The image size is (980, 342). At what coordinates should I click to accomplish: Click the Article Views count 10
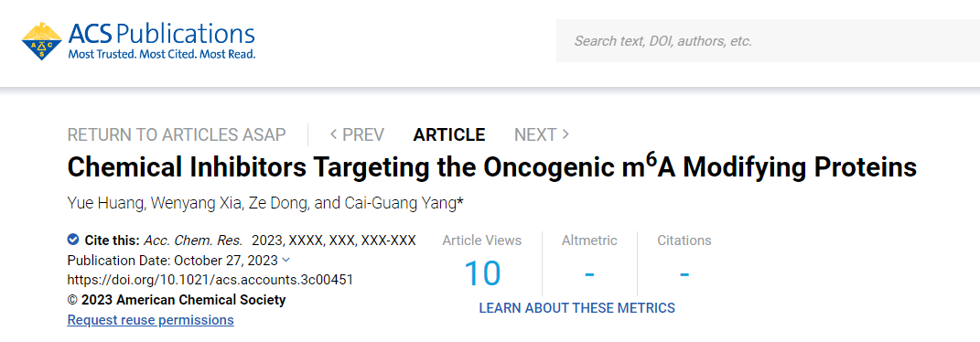(482, 274)
